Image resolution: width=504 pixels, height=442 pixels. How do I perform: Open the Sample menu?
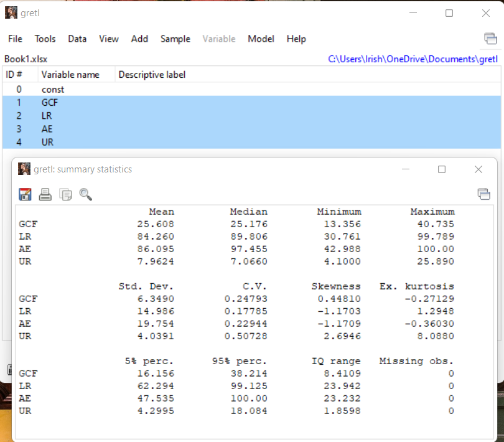(175, 39)
